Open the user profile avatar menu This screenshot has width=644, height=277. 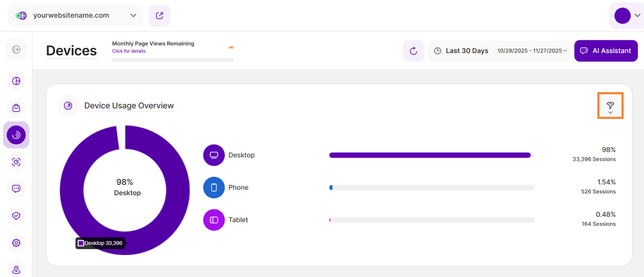[x=626, y=16]
